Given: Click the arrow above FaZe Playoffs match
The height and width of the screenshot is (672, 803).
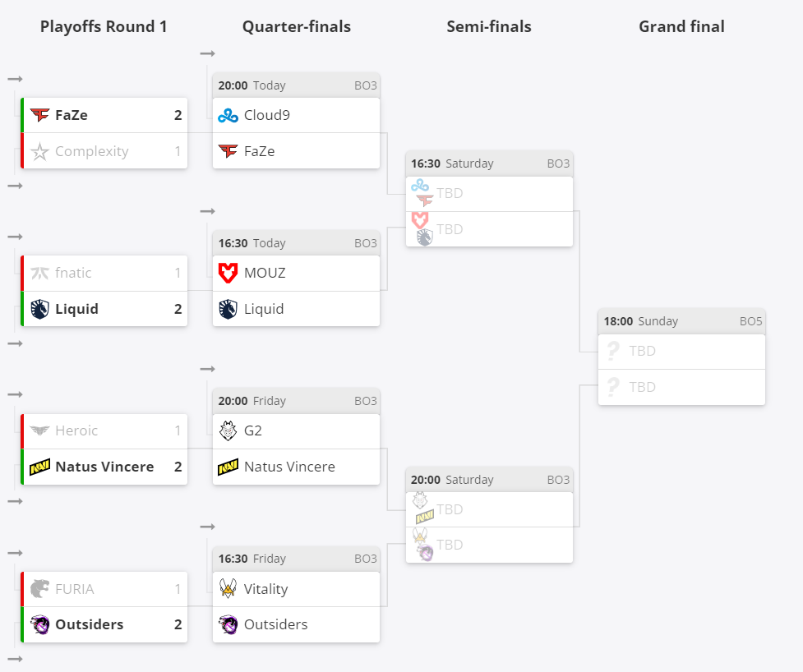Looking at the screenshot, I should (x=15, y=79).
